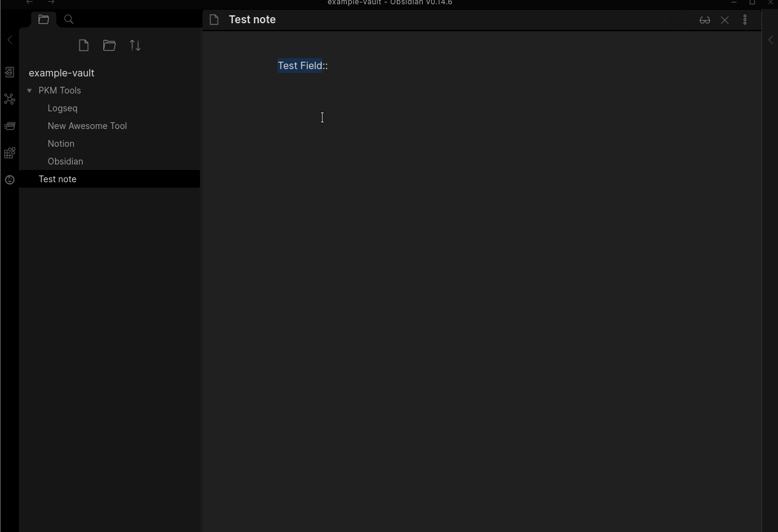Expand the right sidebar chevron
The width and height of the screenshot is (778, 532).
pyautogui.click(x=771, y=40)
